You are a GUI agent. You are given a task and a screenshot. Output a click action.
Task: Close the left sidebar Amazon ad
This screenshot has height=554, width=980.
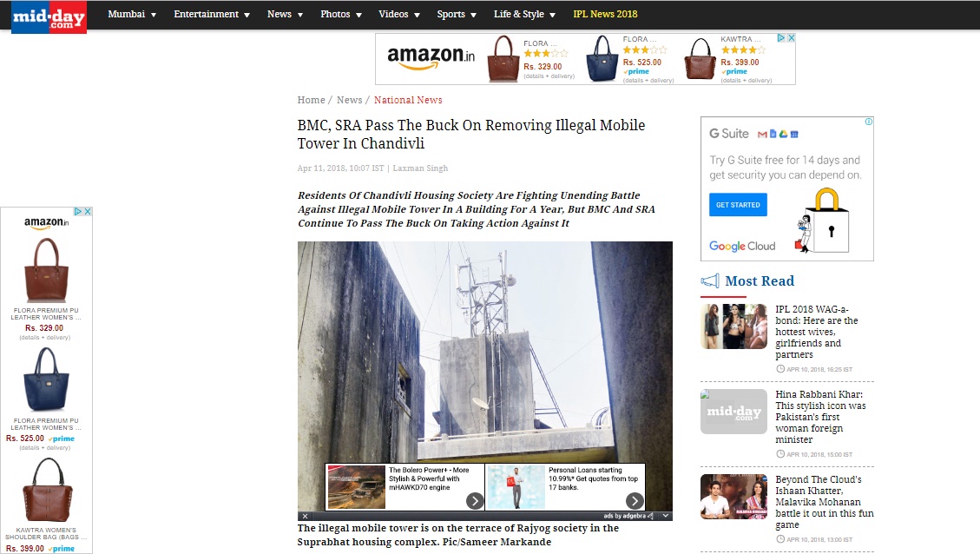pos(89,211)
